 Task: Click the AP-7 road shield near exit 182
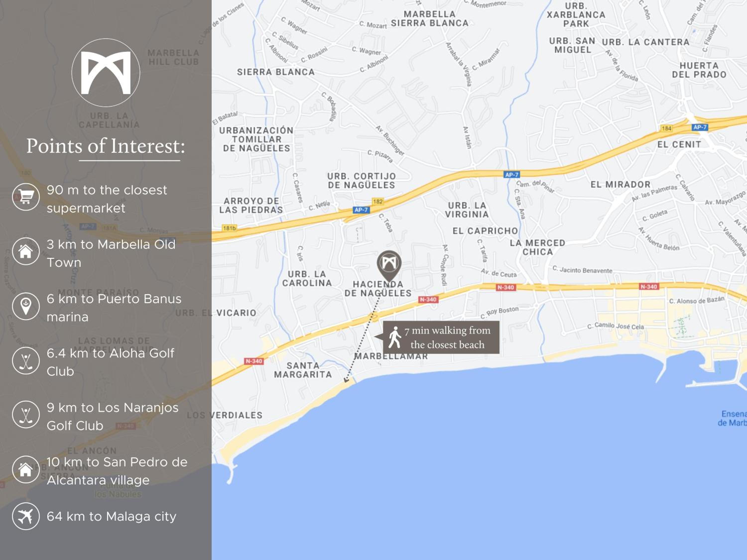[x=361, y=210]
